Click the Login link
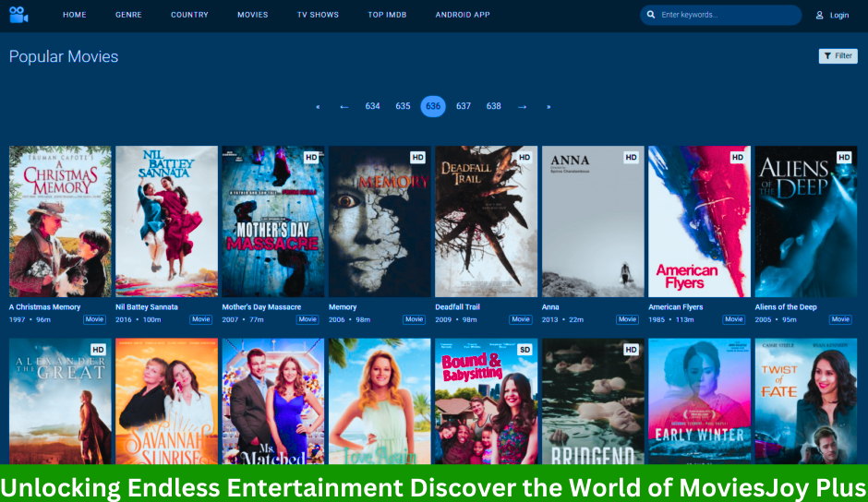Image resolution: width=868 pixels, height=502 pixels. [839, 15]
